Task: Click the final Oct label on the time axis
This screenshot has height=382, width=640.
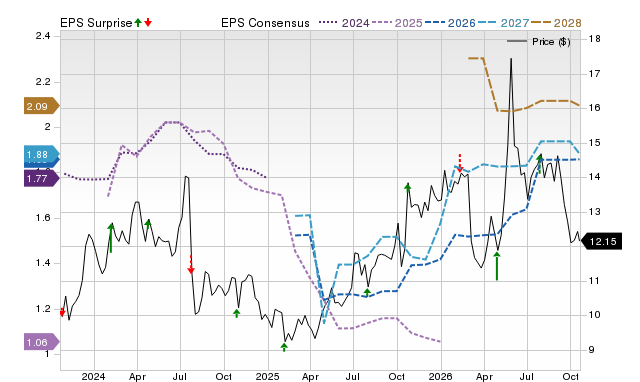Action: pyautogui.click(x=570, y=376)
